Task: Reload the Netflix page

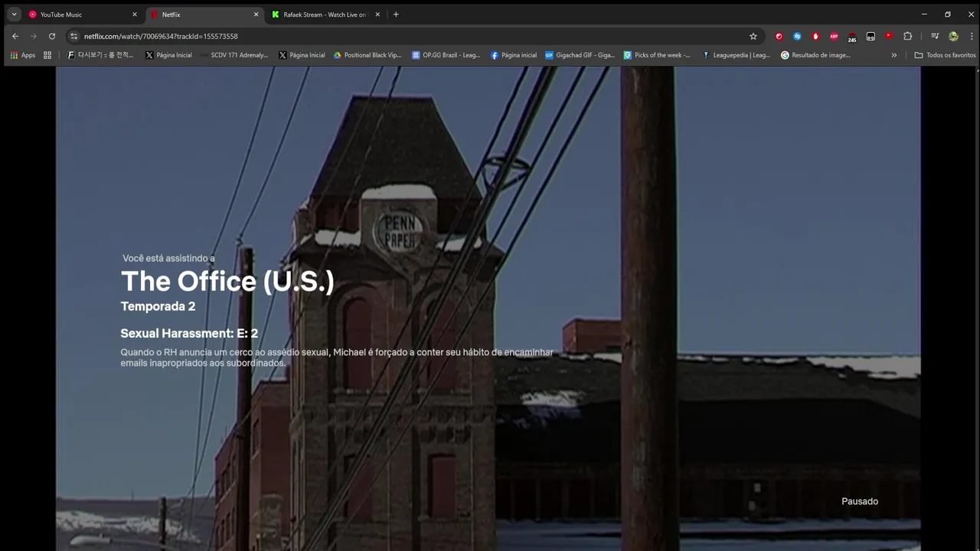Action: tap(52, 36)
